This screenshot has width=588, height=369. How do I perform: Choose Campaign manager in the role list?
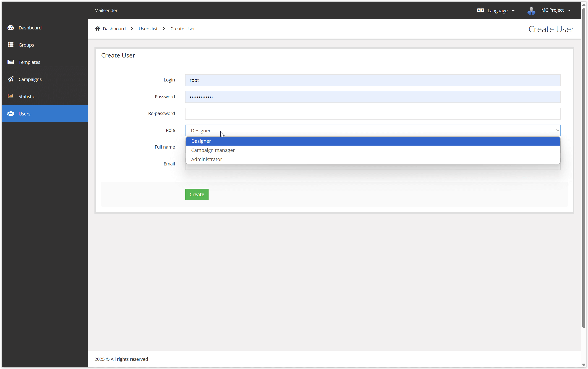point(212,150)
